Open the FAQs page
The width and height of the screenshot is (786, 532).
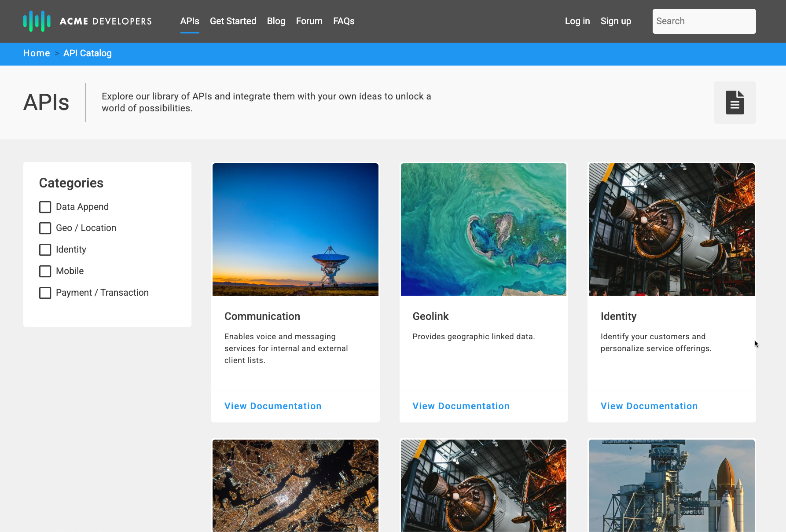(x=344, y=21)
